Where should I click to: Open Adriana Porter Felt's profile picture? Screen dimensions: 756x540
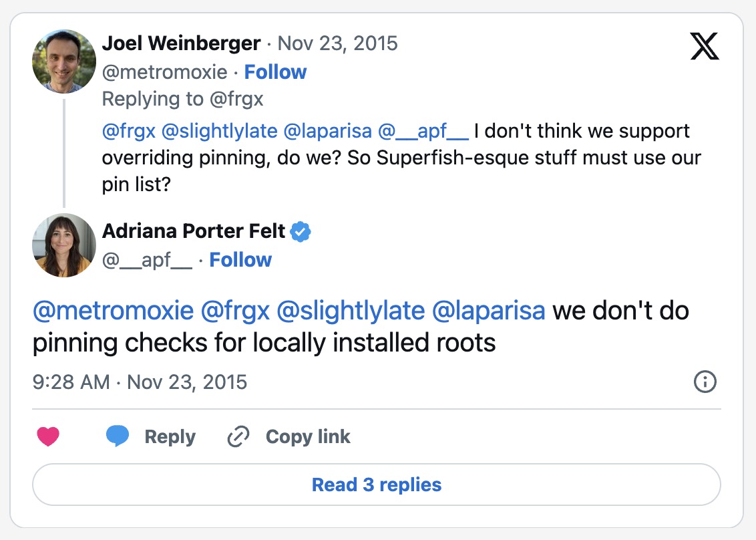64,245
